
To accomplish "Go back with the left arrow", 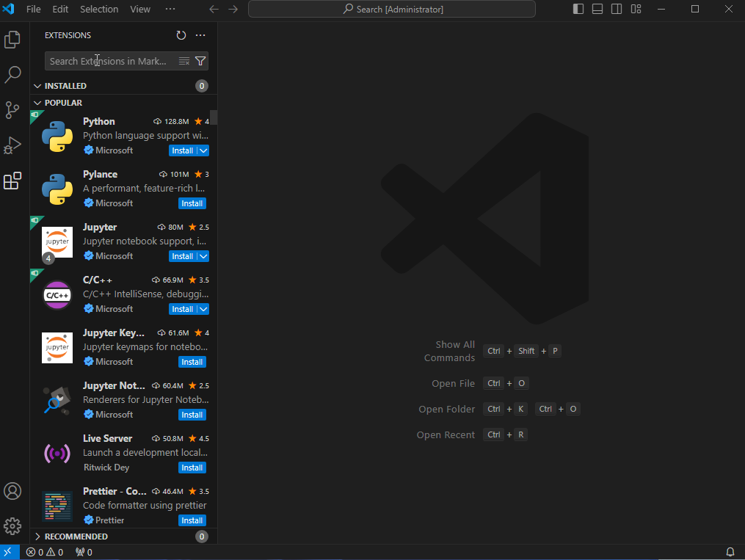I will click(x=214, y=9).
